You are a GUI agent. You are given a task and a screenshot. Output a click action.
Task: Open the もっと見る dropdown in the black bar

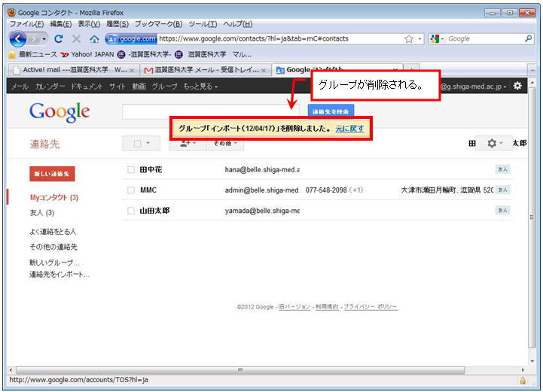click(x=200, y=87)
